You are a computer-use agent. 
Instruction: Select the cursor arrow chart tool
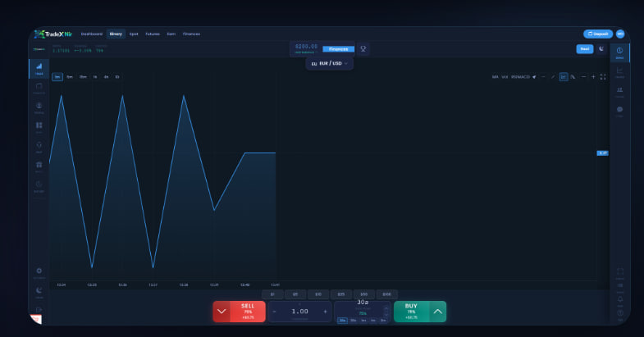coord(534,77)
